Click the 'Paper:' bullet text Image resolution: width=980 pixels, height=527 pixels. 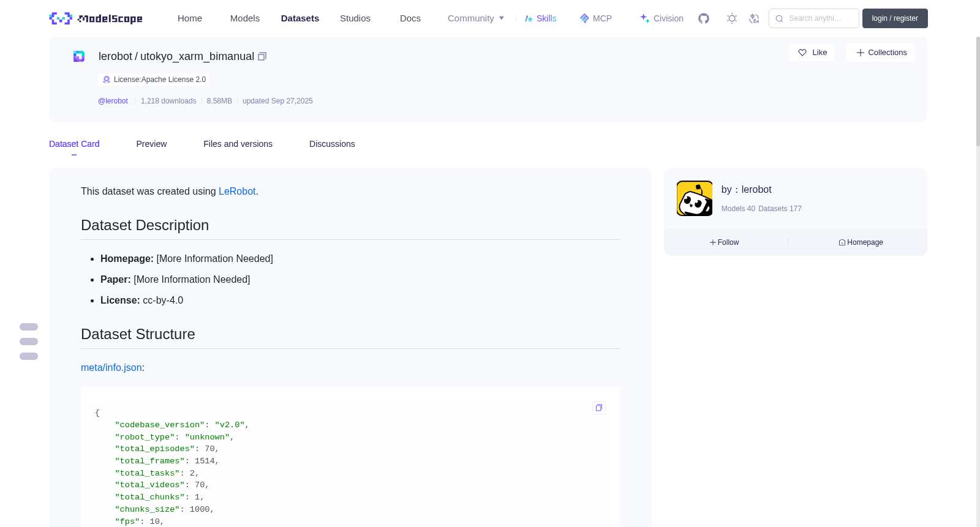(x=116, y=280)
